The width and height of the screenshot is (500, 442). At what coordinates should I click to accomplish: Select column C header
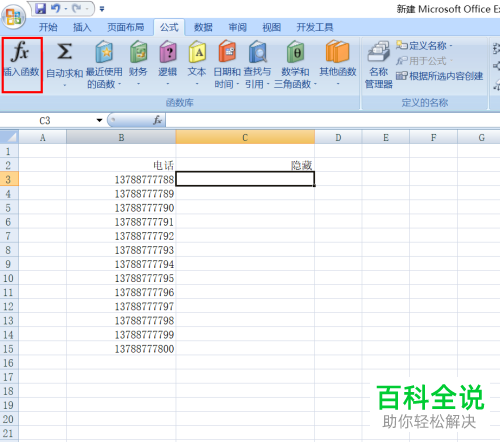pyautogui.click(x=245, y=137)
